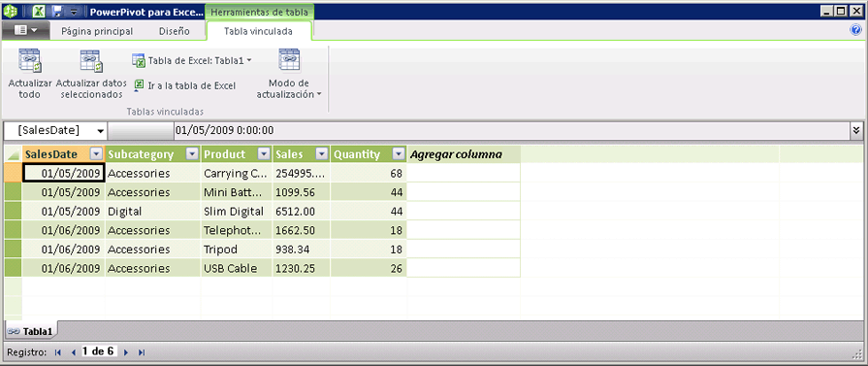
Task: Click the Agregar columna header
Action: [464, 154]
